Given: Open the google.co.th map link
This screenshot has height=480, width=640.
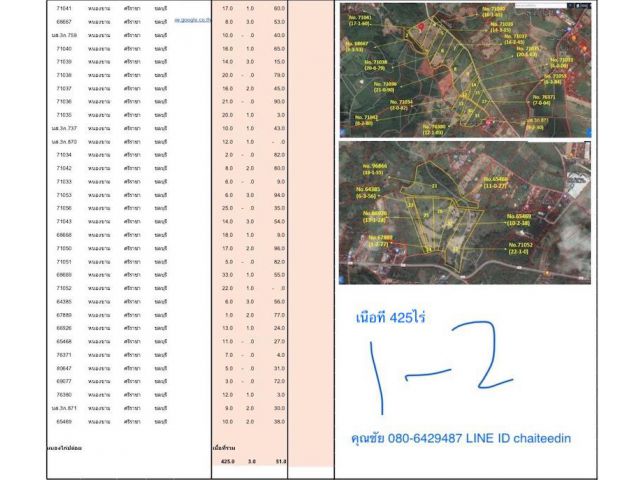Looking at the screenshot, I should click(192, 20).
